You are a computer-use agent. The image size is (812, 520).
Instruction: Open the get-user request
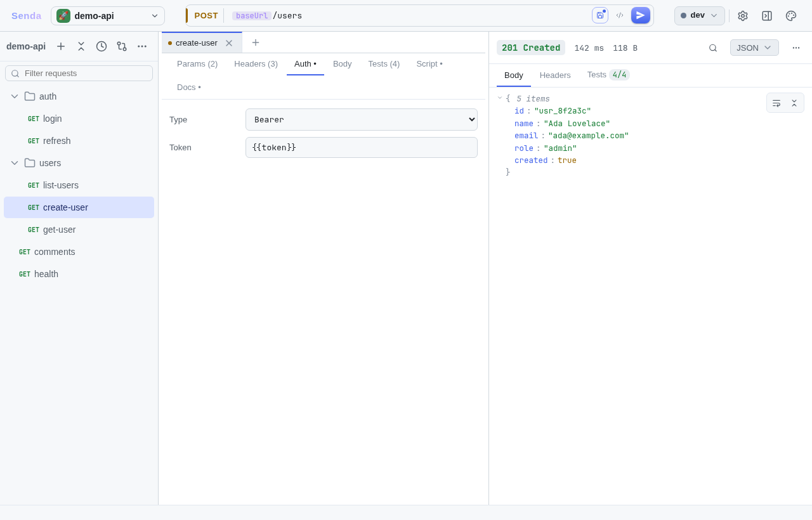(79, 230)
